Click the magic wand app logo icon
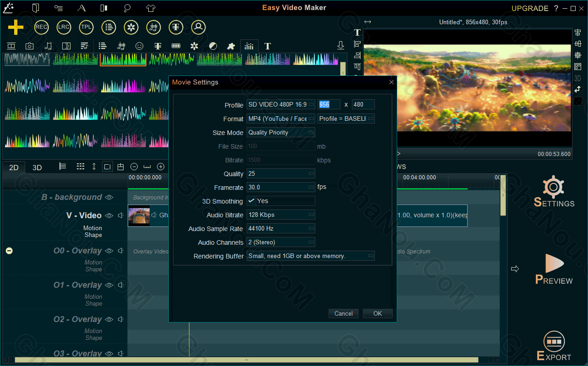 point(8,8)
